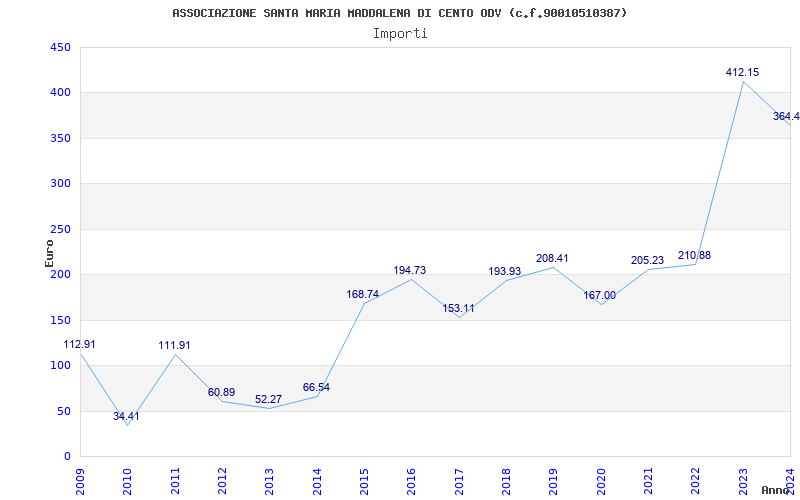The width and height of the screenshot is (800, 500).
Task: Click y-axis tick label 350
Action: coord(60,138)
